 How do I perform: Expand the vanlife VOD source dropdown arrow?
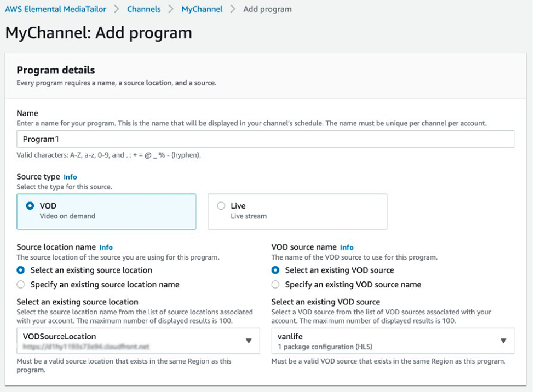point(503,341)
